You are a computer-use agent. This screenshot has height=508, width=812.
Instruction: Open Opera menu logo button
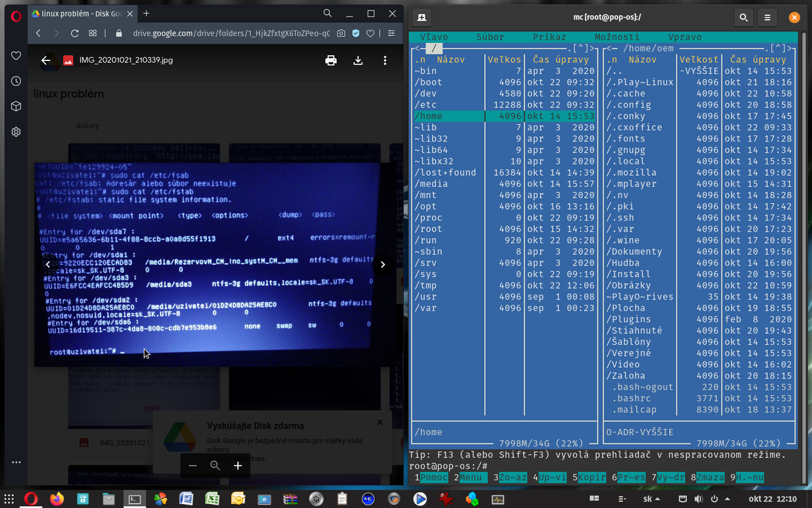coord(16,18)
